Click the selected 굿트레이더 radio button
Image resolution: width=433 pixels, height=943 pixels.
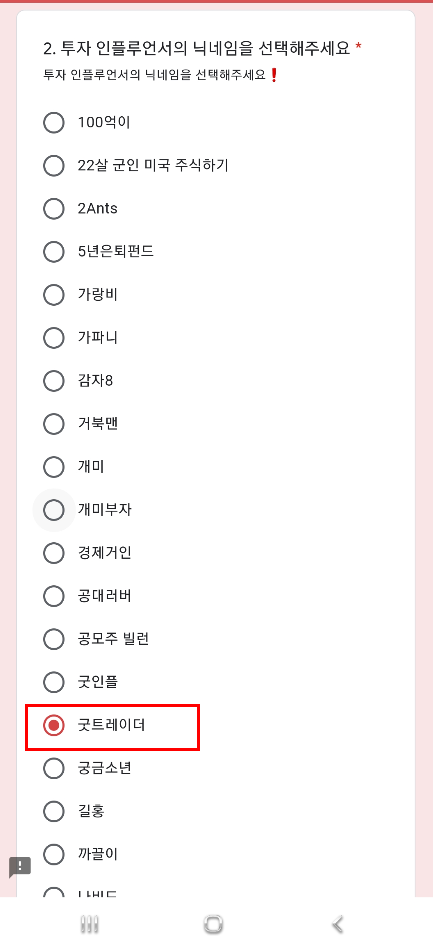click(x=54, y=725)
